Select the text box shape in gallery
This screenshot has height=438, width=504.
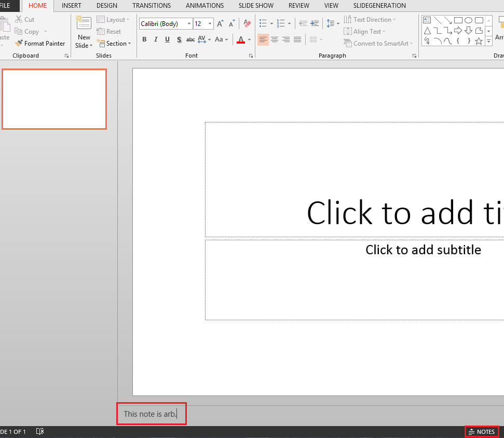pyautogui.click(x=427, y=20)
